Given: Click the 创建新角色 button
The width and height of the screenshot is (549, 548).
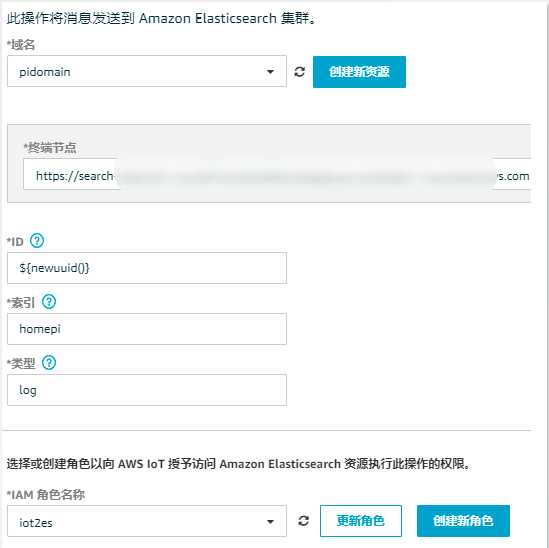Looking at the screenshot, I should pos(463,521).
